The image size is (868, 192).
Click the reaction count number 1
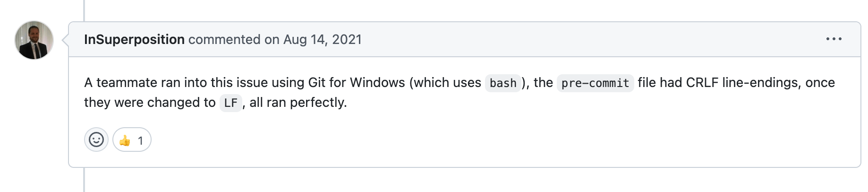[140, 140]
